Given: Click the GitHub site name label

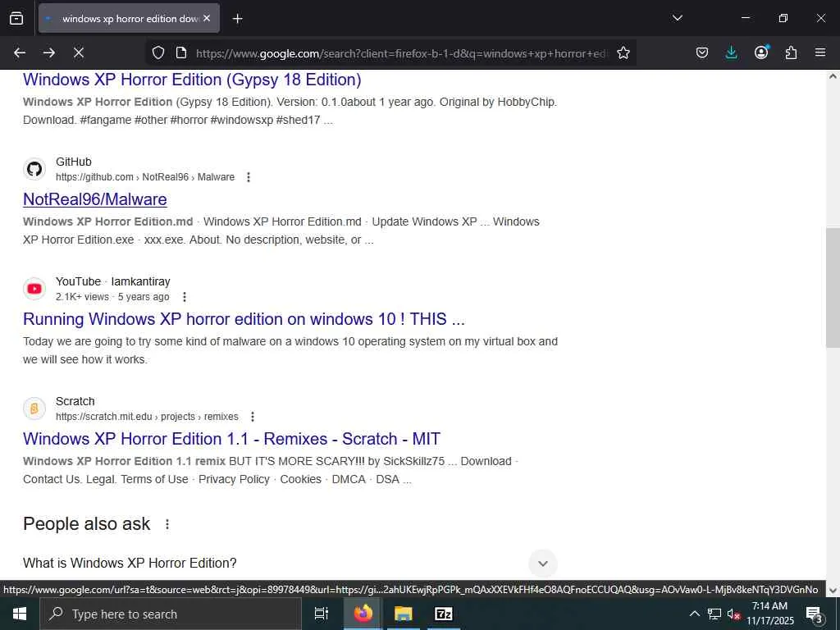Looking at the screenshot, I should [73, 162].
